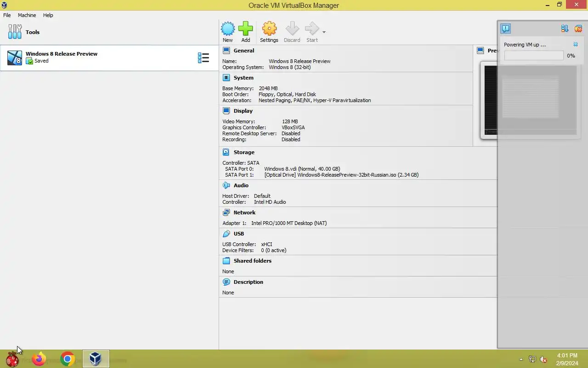588x368 pixels.
Task: Open Storage settings via its heading
Action: pos(244,152)
